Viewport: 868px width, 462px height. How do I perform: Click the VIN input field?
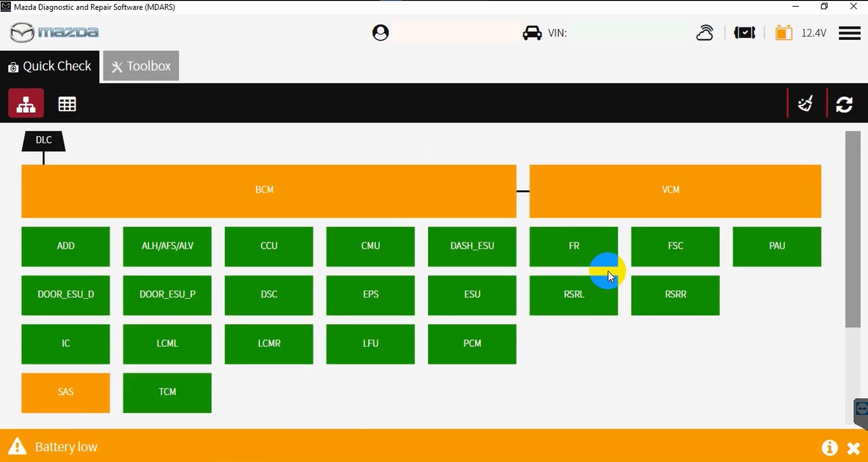(x=627, y=33)
